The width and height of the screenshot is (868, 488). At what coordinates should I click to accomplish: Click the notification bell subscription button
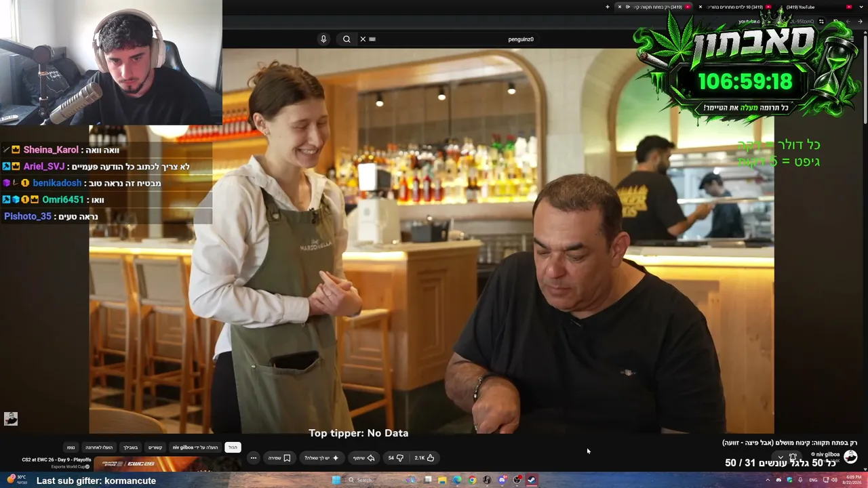793,457
